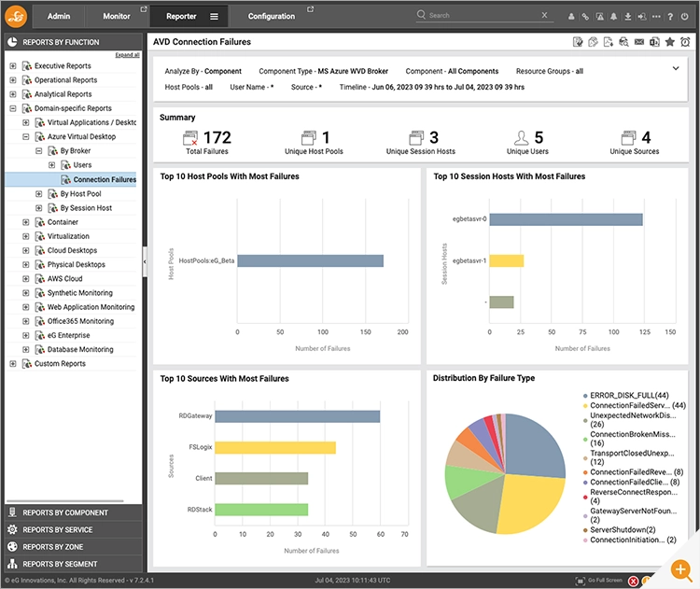Image resolution: width=700 pixels, height=589 pixels.
Task: Click the search input field
Action: (483, 15)
